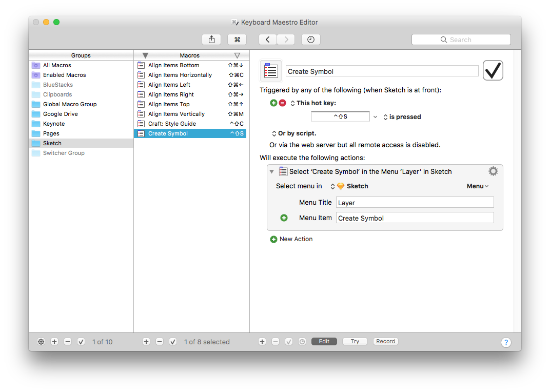Open help with question mark button
This screenshot has height=392, width=550.
click(506, 342)
